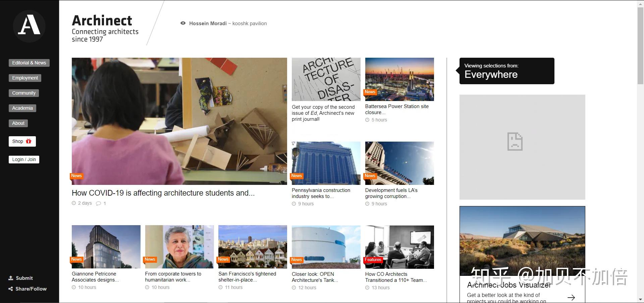
Task: Open the Giannone Petricone building thumbnail
Action: tap(106, 247)
